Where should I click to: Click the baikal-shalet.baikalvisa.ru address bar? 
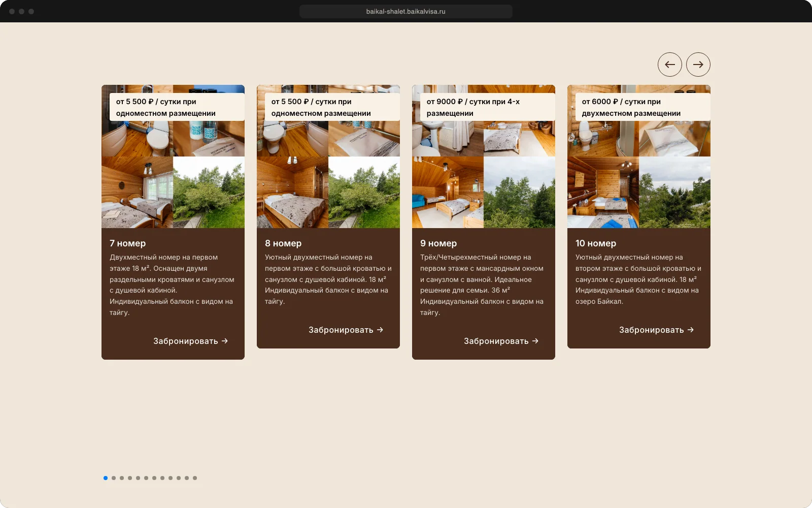[x=406, y=11]
